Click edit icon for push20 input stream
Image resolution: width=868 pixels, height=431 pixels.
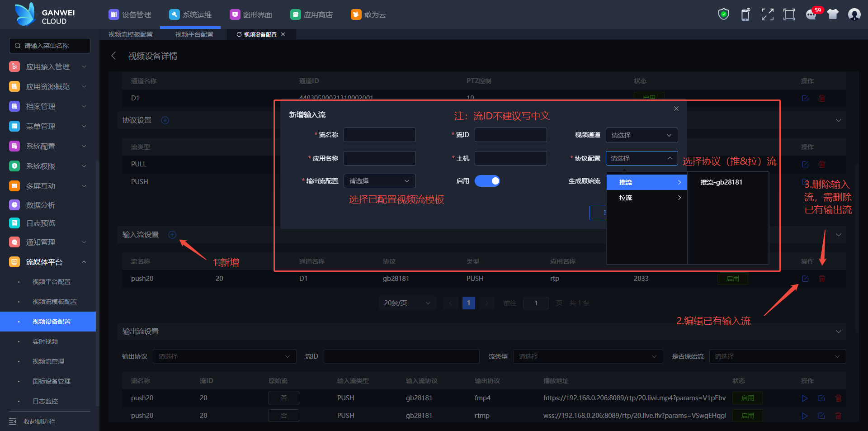coord(805,279)
